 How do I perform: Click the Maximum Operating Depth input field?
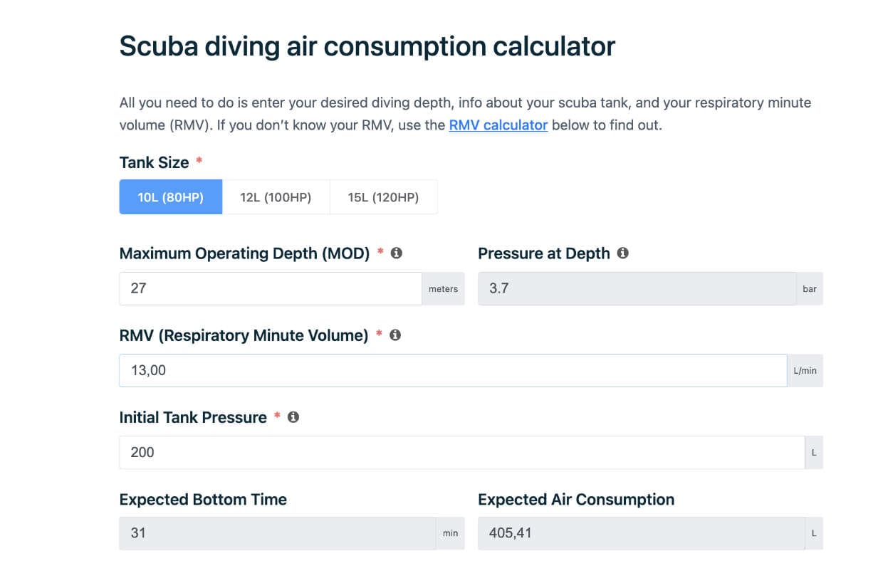(271, 288)
